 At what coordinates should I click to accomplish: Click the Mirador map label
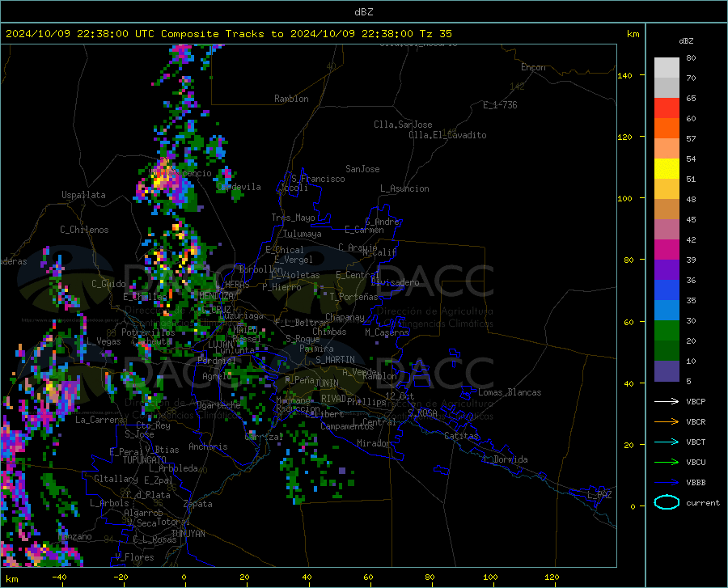click(x=374, y=443)
